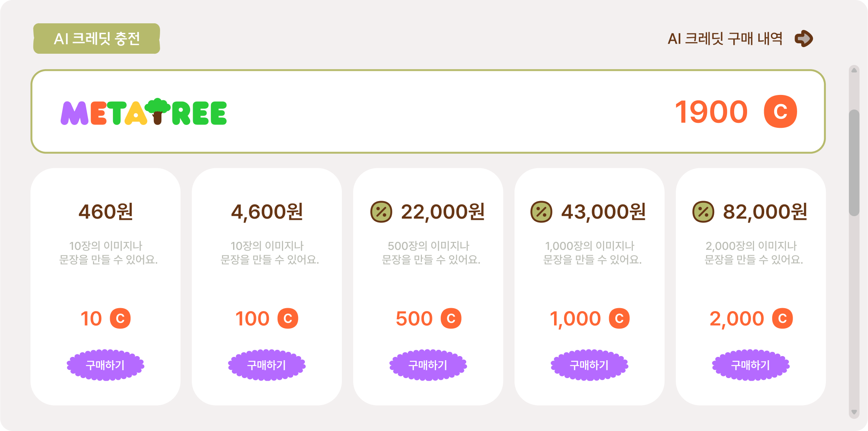Click the discount badge next to 43,000원
The image size is (868, 431).
tap(541, 212)
